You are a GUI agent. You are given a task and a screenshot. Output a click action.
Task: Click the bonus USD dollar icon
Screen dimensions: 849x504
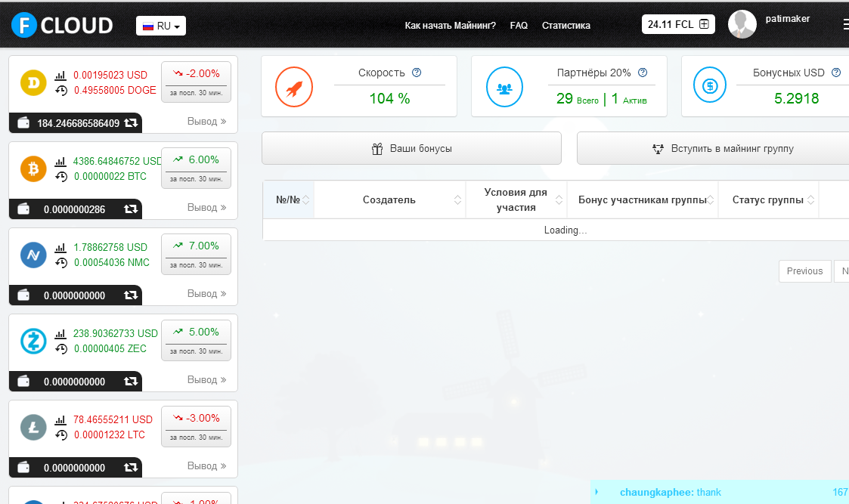coord(710,86)
